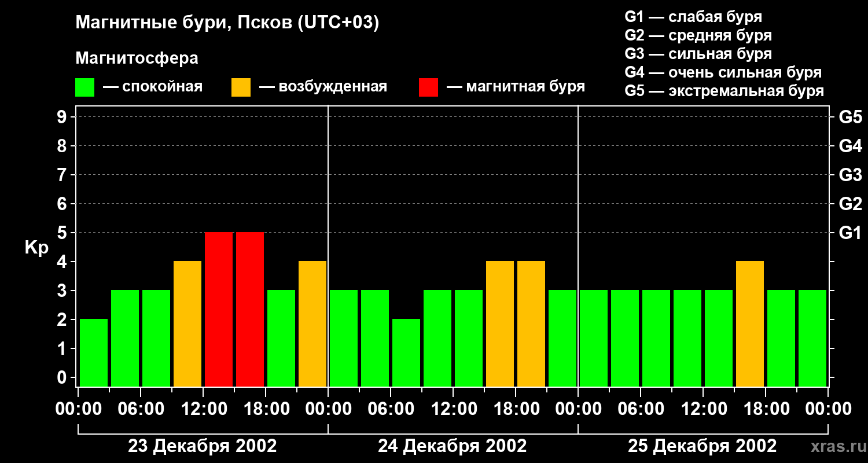Click the 'G4' right-axis tick label
Viewport: 868px width, 463px height.
(850, 146)
